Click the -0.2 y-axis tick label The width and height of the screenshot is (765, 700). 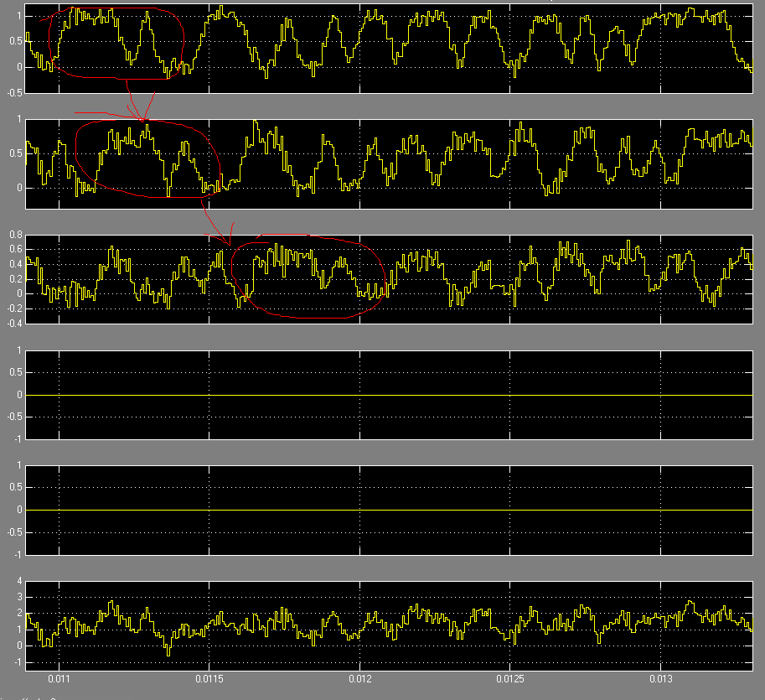click(x=14, y=309)
